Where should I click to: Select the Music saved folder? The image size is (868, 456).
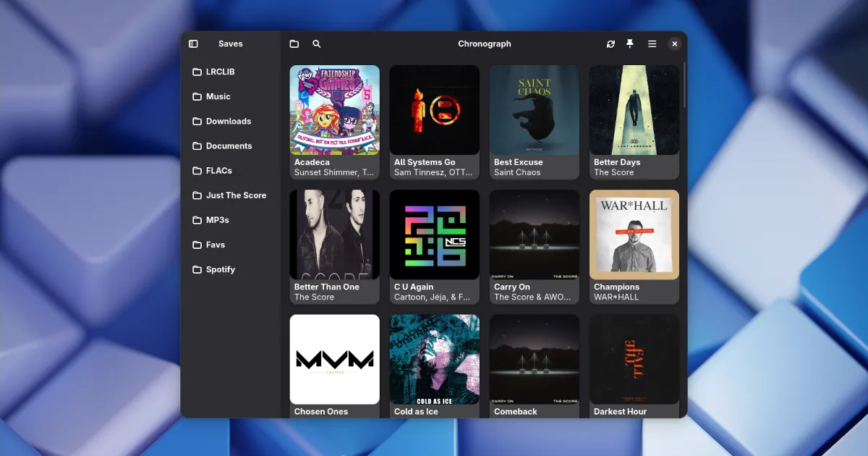click(x=218, y=97)
